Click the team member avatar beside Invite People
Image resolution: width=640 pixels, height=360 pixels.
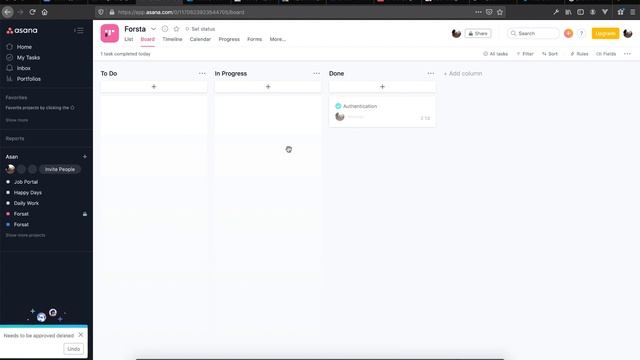click(x=10, y=169)
